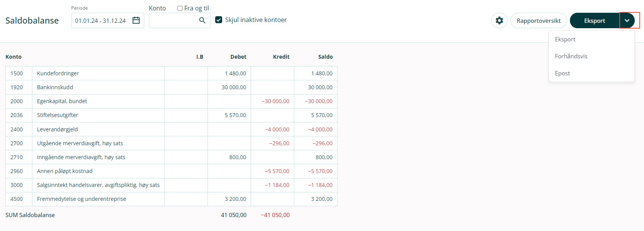Screen dimensions: 644x231
Task: Open account 2400 Leverandørgjeld
Action: pos(57,129)
